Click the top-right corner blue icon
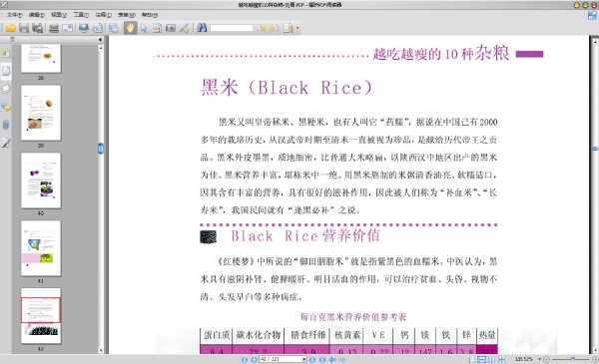 click(x=592, y=16)
